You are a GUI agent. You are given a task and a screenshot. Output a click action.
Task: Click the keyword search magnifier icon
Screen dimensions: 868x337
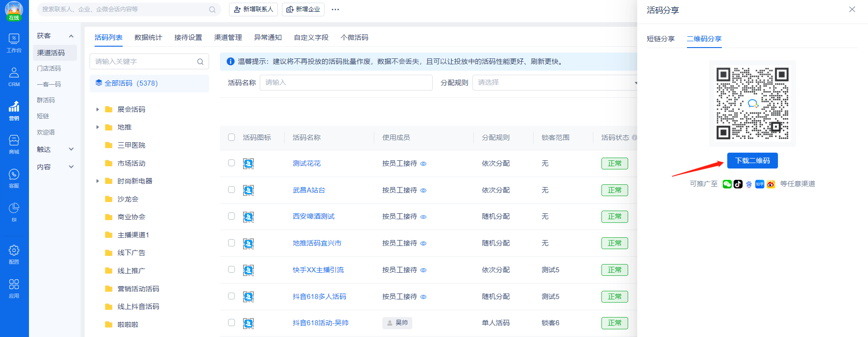[x=200, y=62]
